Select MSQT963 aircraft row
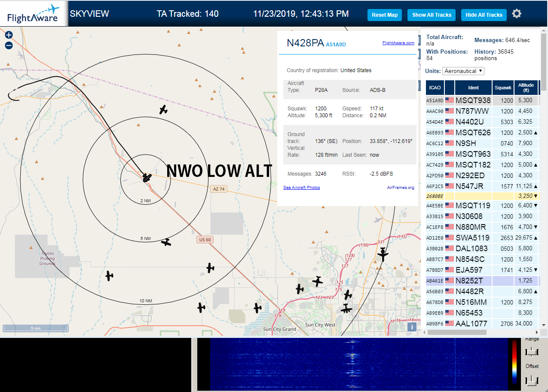The height and width of the screenshot is (392, 548). coord(482,154)
